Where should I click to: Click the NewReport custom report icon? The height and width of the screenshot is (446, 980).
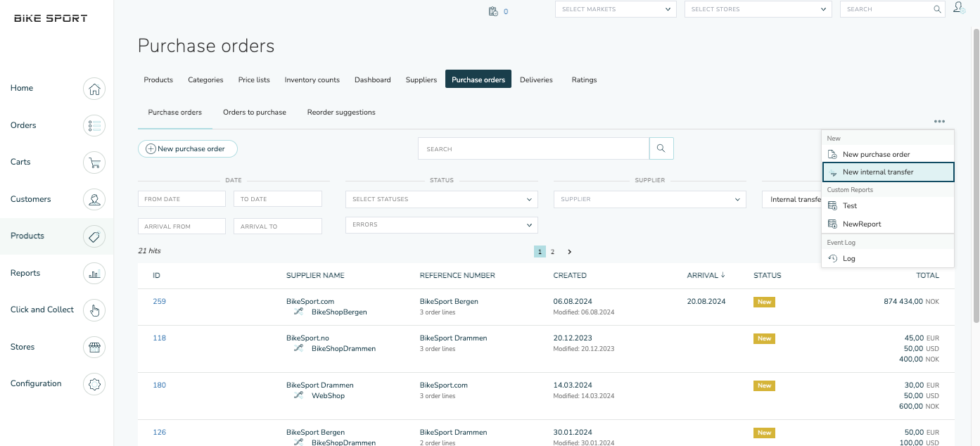833,224
